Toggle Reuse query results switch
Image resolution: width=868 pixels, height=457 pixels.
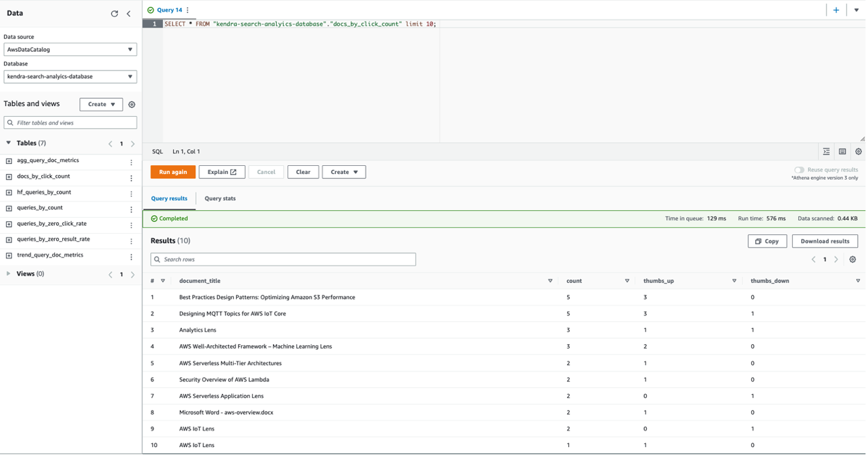pos(799,170)
